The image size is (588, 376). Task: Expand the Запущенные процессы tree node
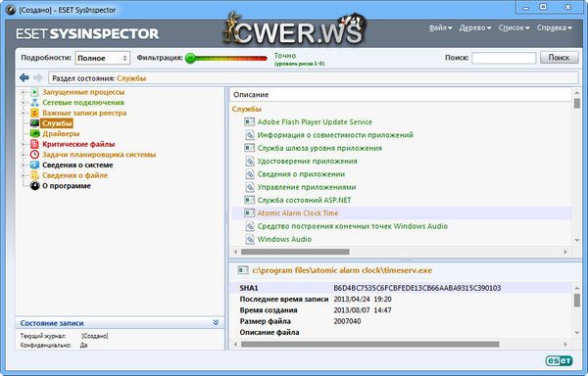24,92
